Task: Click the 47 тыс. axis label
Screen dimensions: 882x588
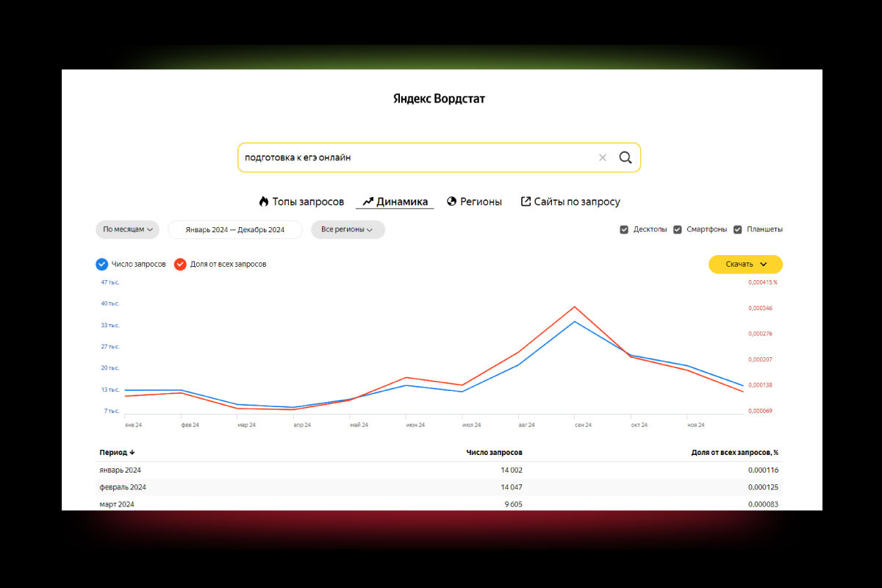Action: click(x=110, y=282)
